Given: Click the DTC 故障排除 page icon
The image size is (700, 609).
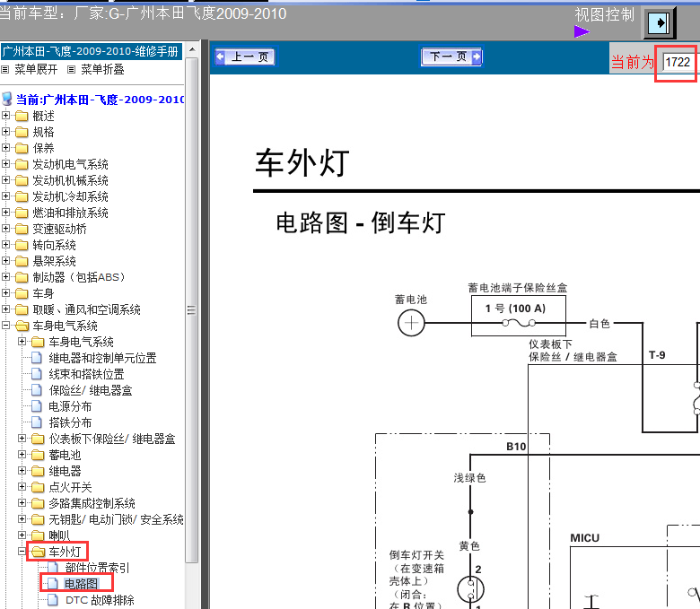Looking at the screenshot, I should pyautogui.click(x=53, y=600).
